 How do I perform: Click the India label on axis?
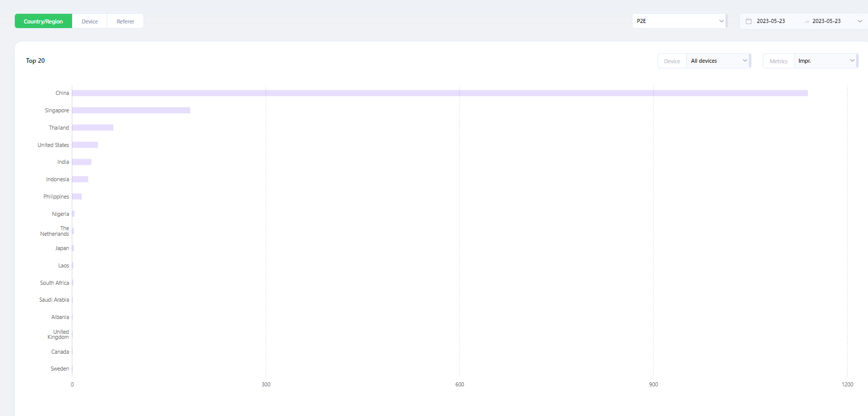63,162
